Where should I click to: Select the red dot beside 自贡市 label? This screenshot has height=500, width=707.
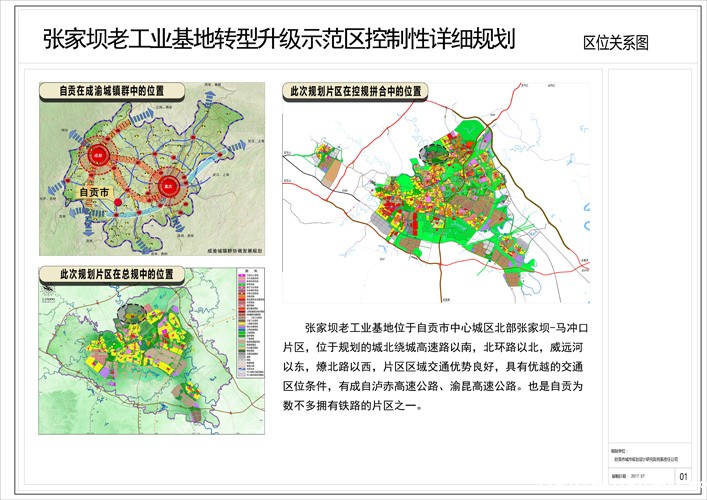(x=118, y=203)
